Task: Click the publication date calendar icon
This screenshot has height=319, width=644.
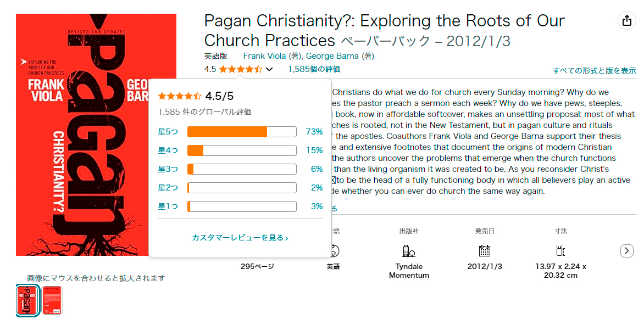Action: click(x=484, y=251)
